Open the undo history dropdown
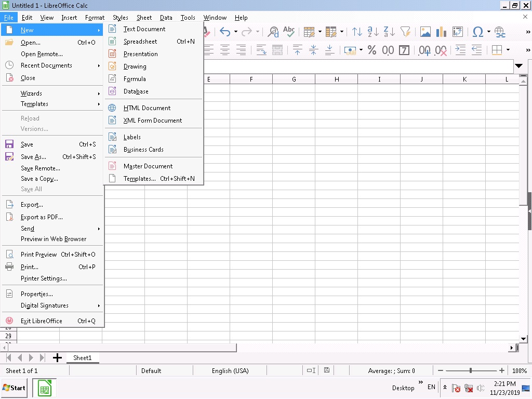 click(x=235, y=32)
